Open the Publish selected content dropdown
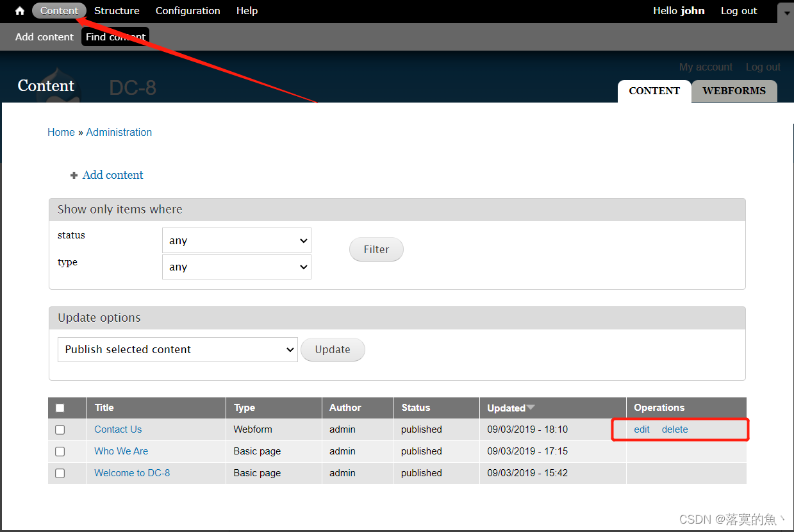The height and width of the screenshot is (532, 794). tap(178, 349)
